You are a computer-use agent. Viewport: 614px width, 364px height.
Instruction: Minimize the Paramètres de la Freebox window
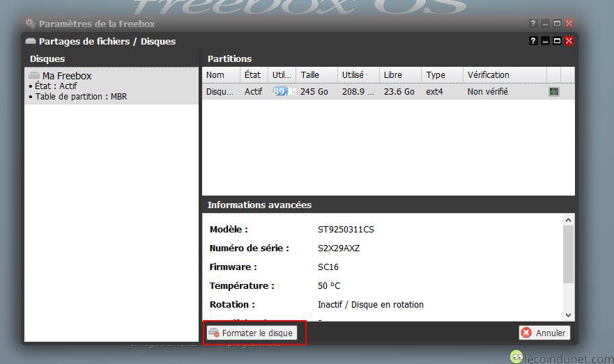click(545, 24)
